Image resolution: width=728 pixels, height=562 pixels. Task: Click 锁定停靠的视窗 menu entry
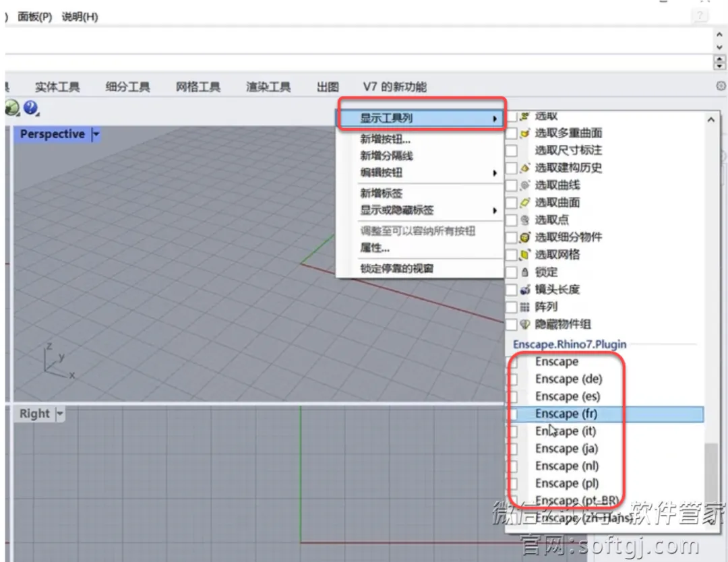point(396,268)
